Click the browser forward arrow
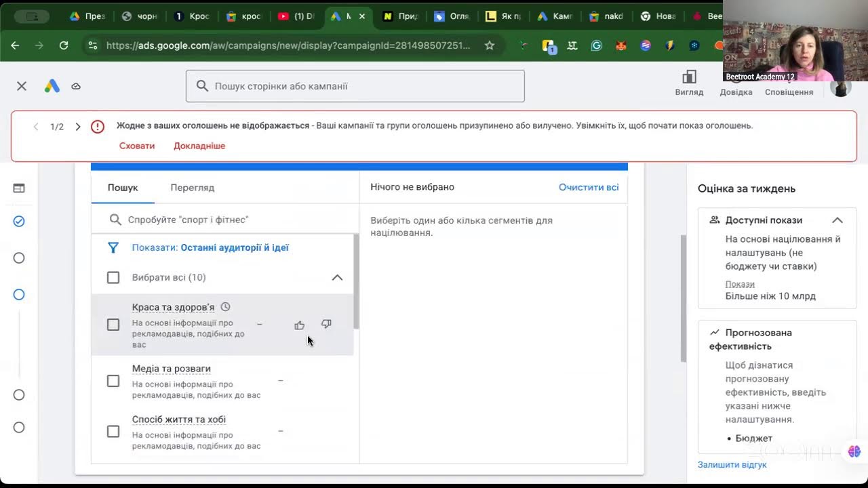 (x=39, y=45)
